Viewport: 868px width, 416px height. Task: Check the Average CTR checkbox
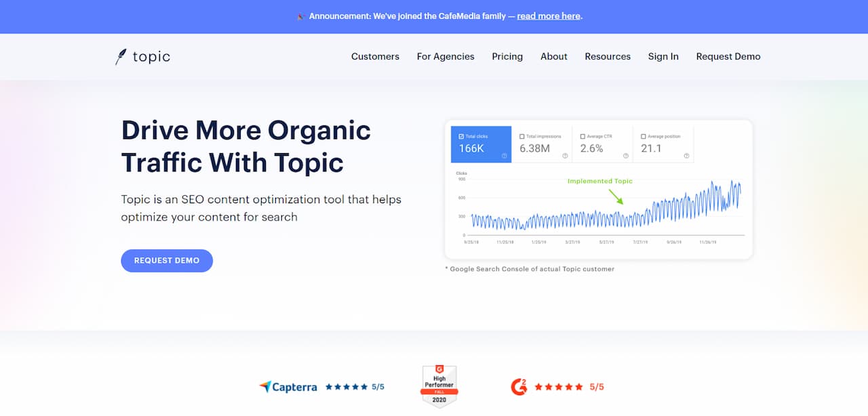coord(583,136)
